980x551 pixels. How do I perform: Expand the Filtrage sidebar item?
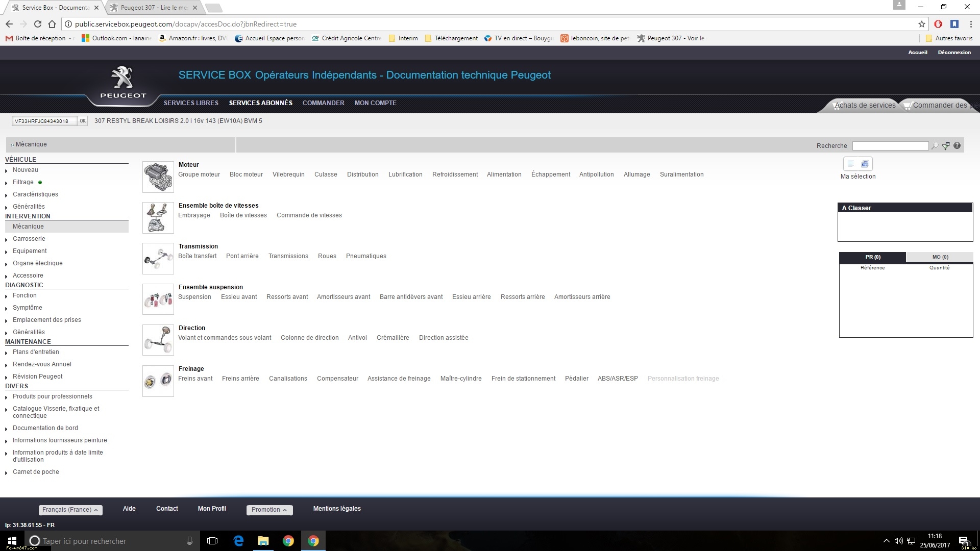23,182
